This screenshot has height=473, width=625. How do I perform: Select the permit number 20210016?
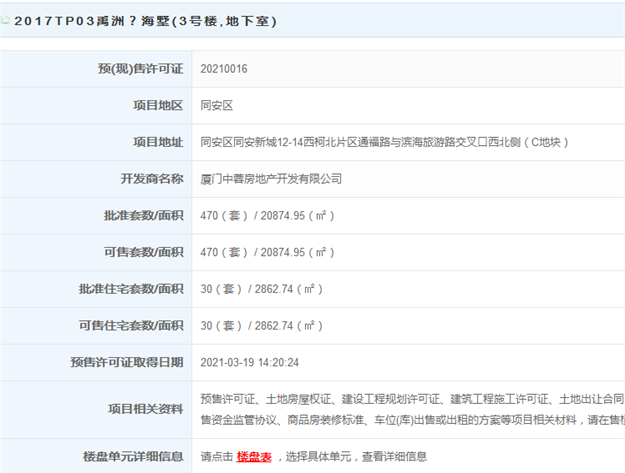click(224, 69)
